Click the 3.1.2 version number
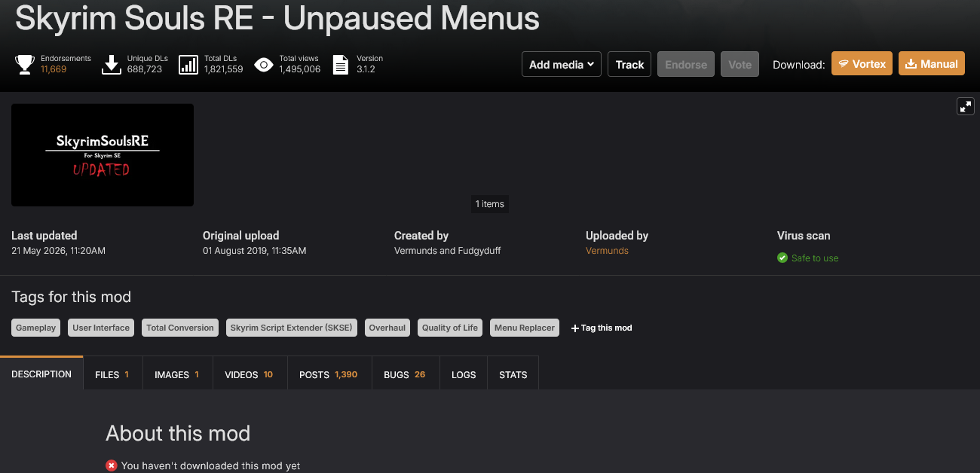The image size is (980, 473). [366, 69]
